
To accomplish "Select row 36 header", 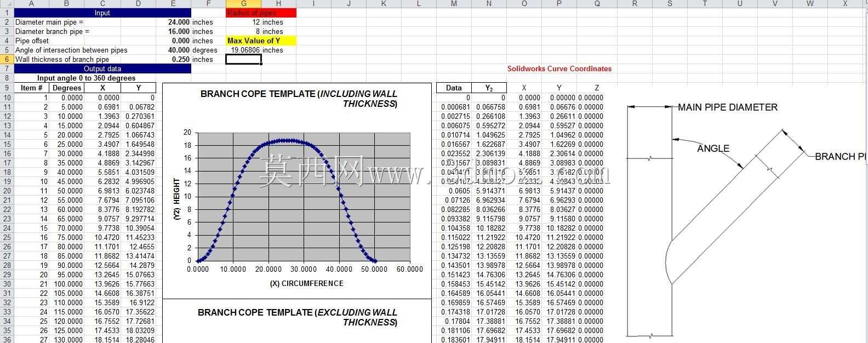I will 7,339.
